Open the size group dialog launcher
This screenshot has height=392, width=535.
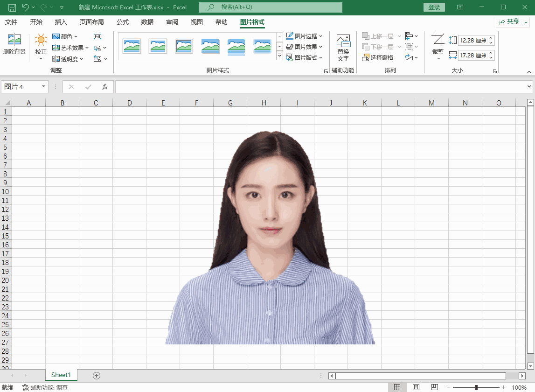495,71
